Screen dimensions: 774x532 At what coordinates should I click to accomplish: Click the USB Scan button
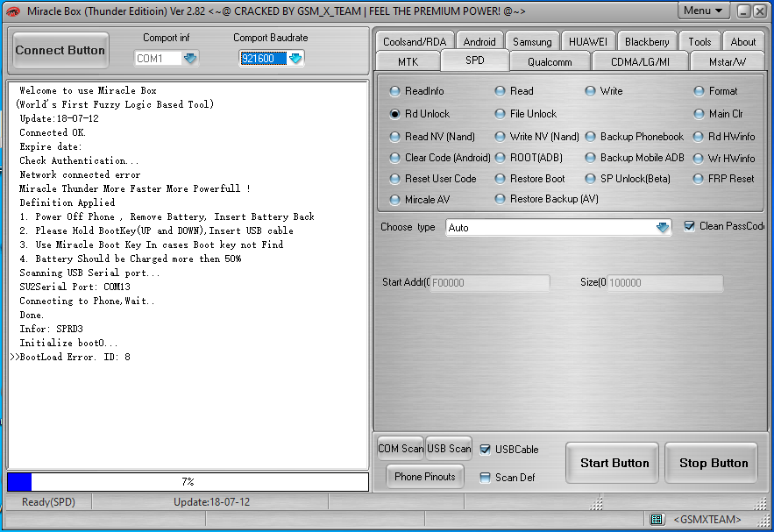[x=449, y=449]
